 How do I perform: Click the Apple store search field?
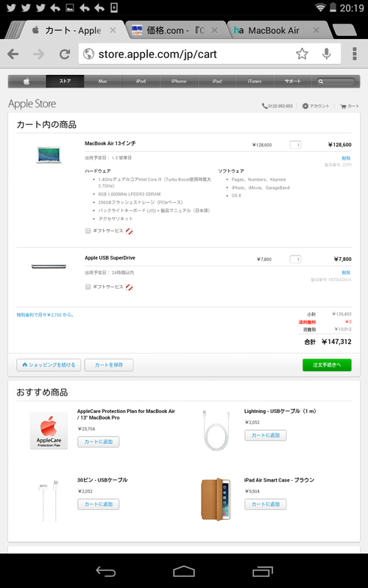[x=336, y=81]
